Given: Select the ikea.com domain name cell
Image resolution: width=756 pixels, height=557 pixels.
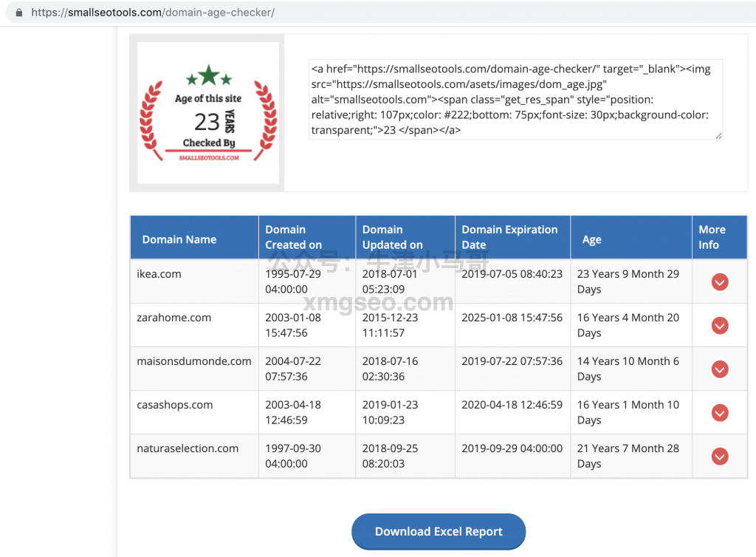Looking at the screenshot, I should pyautogui.click(x=194, y=281).
